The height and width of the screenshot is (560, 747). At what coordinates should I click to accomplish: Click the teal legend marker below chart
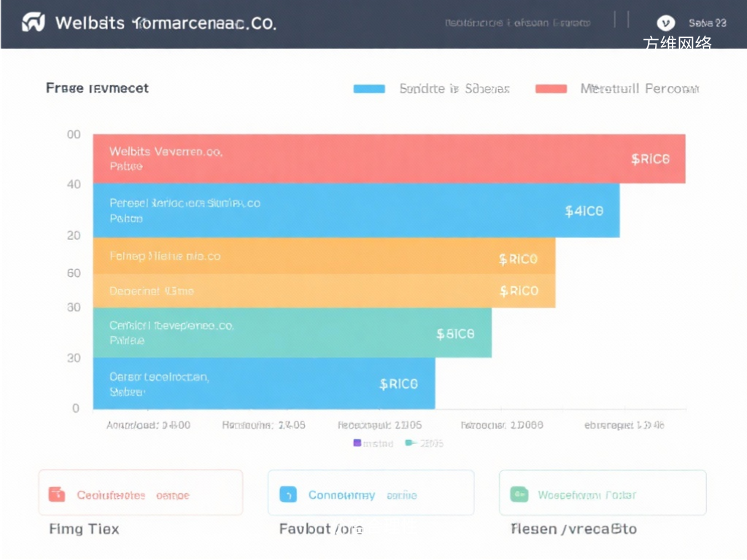[409, 443]
